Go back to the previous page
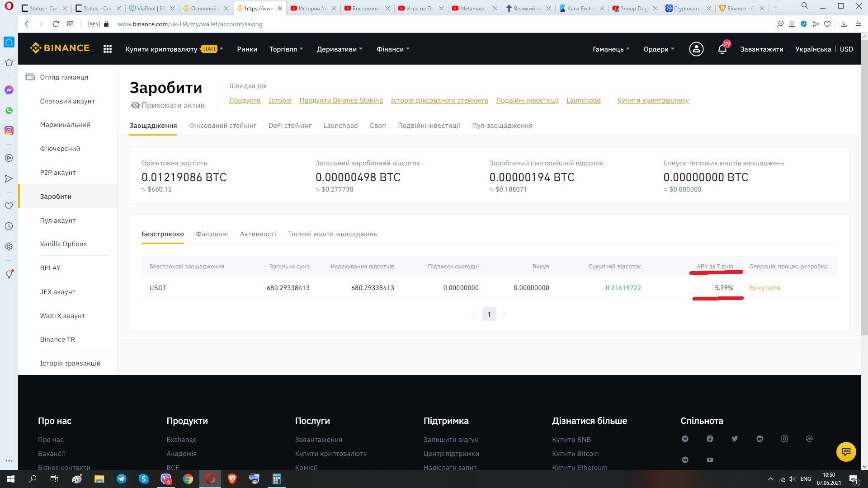This screenshot has height=488, width=868. pos(27,24)
